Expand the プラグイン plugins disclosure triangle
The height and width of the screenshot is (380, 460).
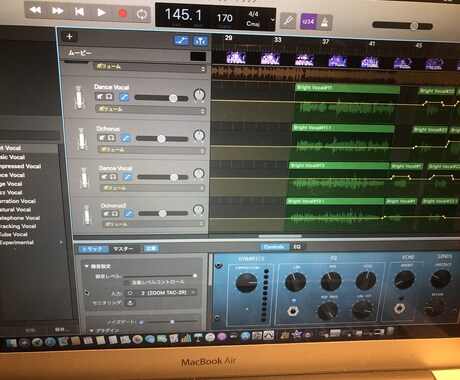tap(91, 331)
